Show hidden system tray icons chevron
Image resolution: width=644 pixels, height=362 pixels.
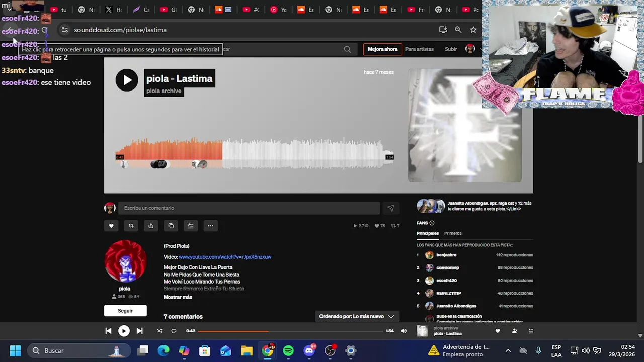click(508, 351)
